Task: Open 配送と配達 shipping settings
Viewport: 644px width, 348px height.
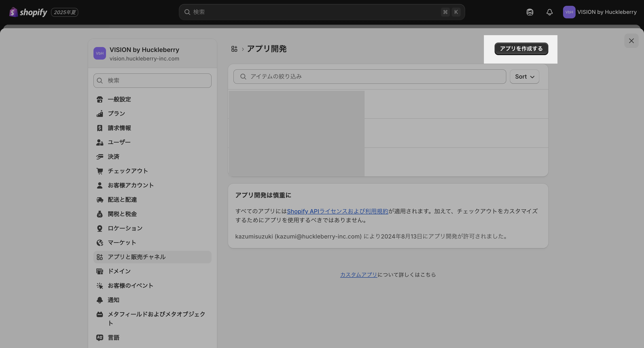Action: click(x=122, y=200)
